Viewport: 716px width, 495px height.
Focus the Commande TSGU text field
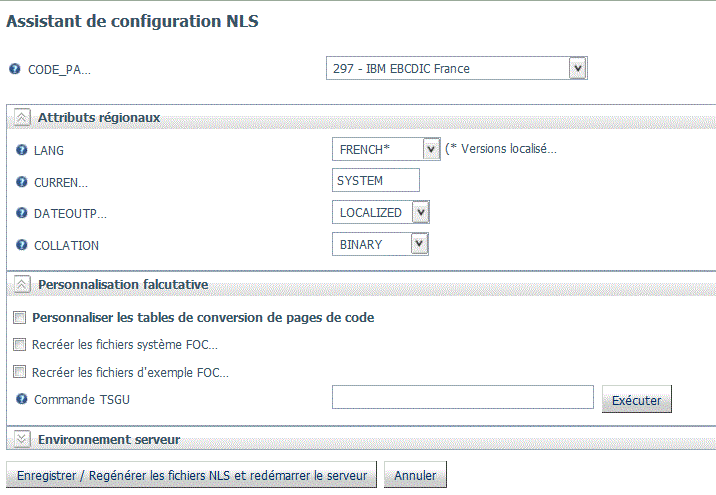[x=463, y=397]
